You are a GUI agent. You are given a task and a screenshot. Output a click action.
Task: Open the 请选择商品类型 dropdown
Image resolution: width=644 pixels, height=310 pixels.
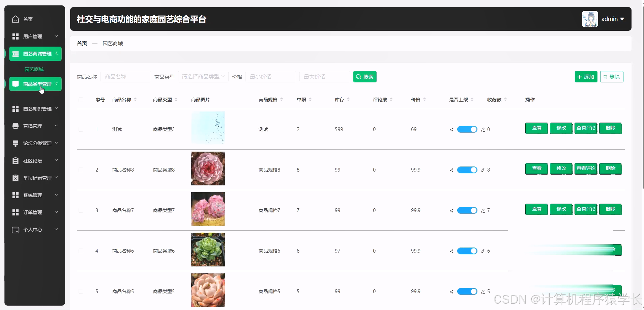[x=202, y=77]
